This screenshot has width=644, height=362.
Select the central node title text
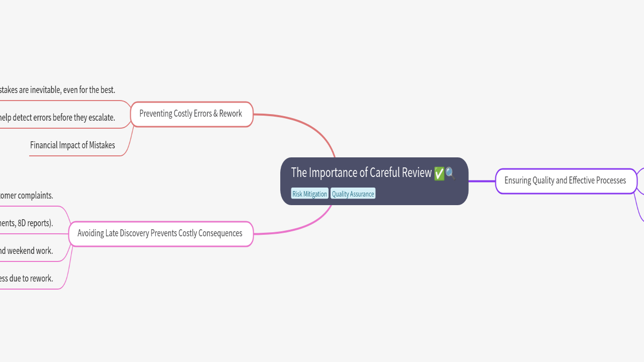pos(361,173)
